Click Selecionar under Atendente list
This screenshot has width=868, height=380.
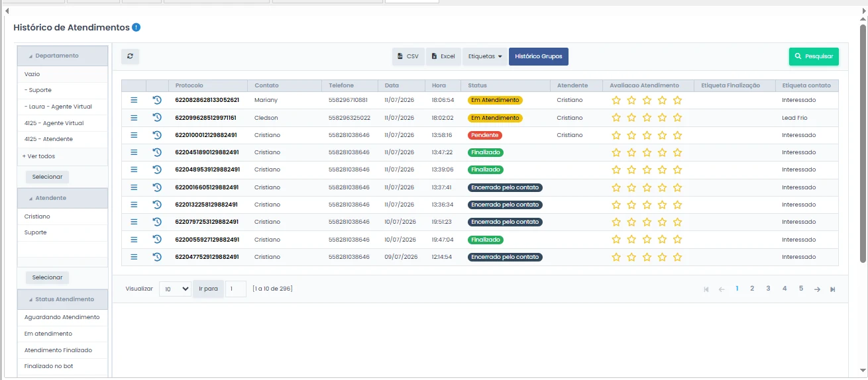click(x=47, y=277)
